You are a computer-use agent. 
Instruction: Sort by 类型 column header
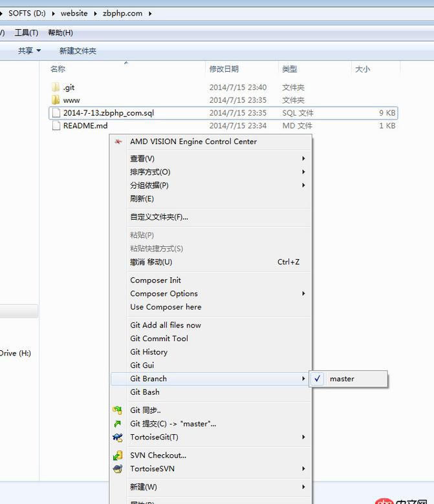[290, 68]
